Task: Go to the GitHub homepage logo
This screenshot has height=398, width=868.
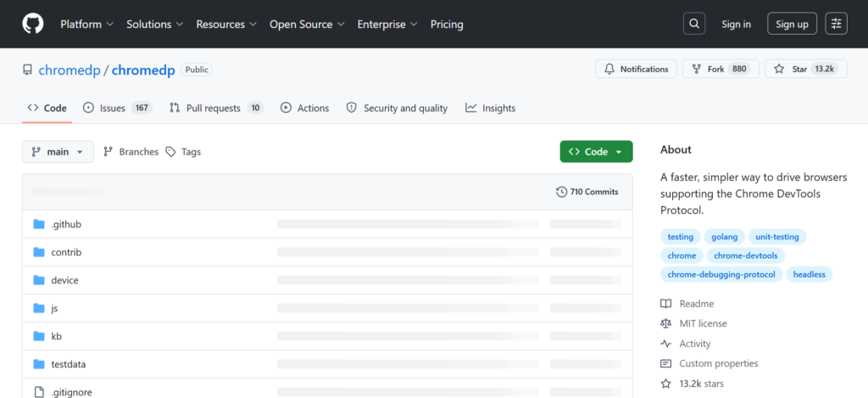Action: [33, 24]
